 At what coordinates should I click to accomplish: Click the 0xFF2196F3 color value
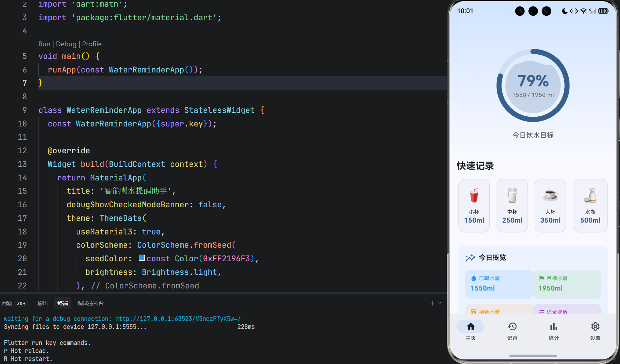(x=227, y=258)
